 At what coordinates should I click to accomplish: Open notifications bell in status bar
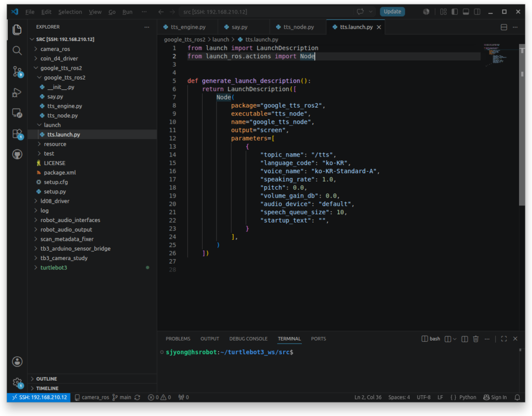point(517,397)
